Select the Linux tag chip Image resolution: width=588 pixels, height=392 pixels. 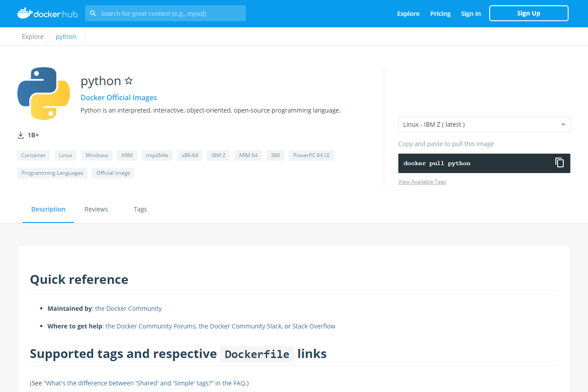(66, 155)
